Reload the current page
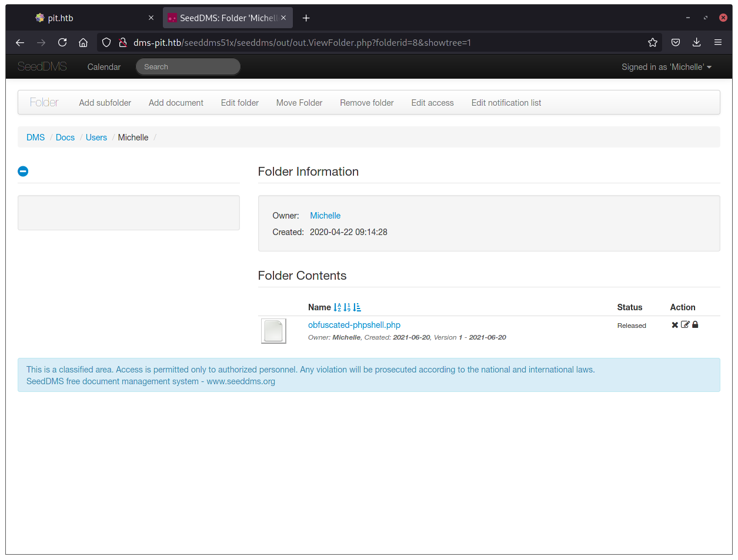 click(x=62, y=42)
